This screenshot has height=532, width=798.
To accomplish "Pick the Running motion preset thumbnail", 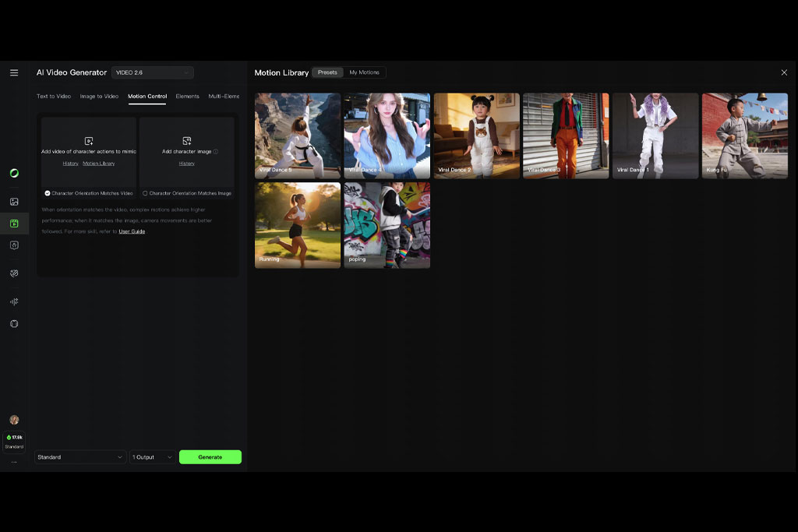I will [298, 225].
